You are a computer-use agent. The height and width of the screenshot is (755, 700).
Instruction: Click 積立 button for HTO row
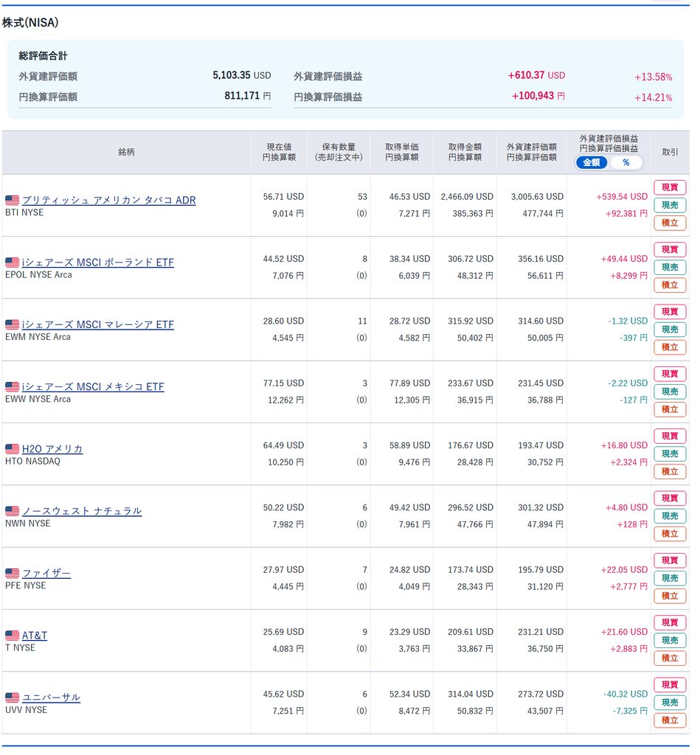pyautogui.click(x=670, y=471)
